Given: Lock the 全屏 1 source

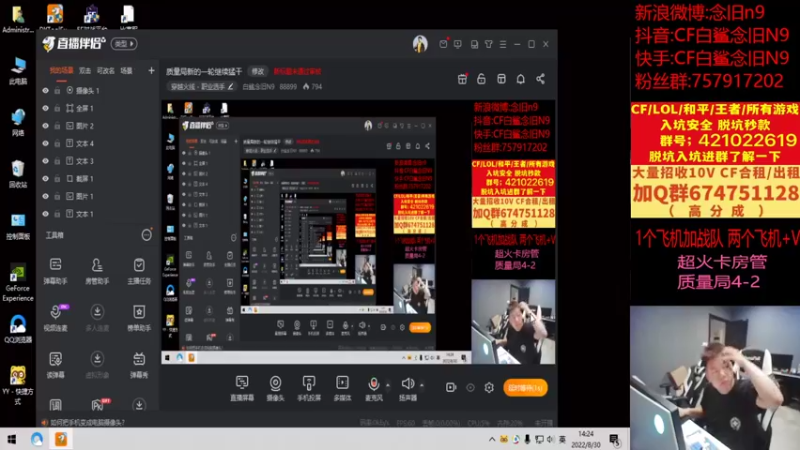Looking at the screenshot, I should (x=57, y=108).
